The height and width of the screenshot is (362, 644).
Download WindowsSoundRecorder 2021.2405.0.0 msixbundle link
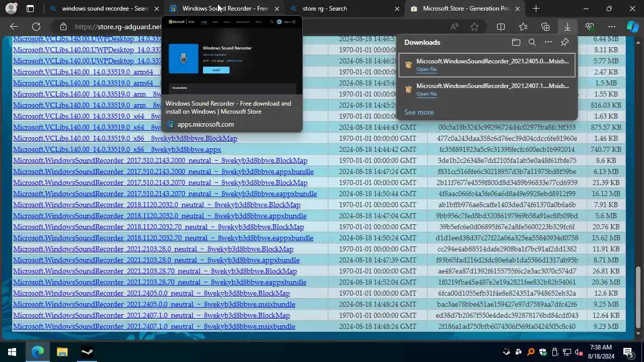tap(154, 304)
